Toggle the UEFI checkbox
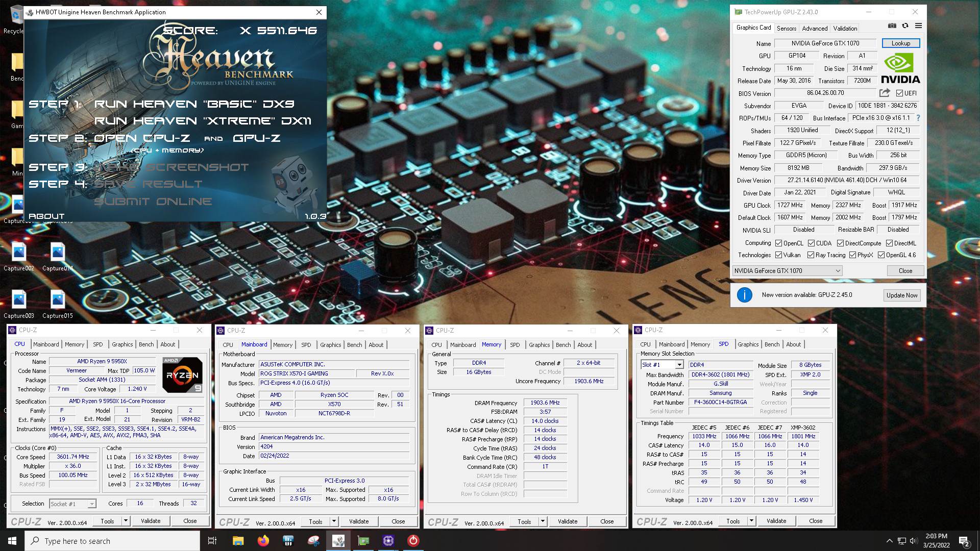980x551 pixels. [x=899, y=93]
